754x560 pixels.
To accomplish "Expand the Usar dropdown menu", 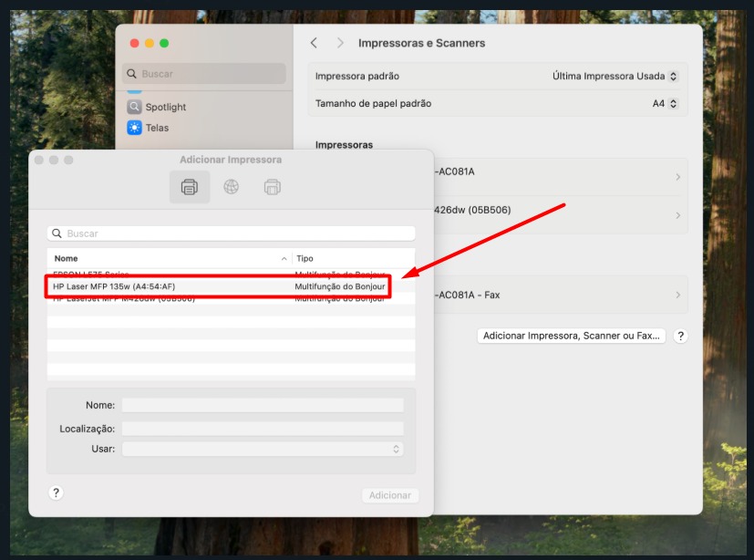I will [x=263, y=449].
